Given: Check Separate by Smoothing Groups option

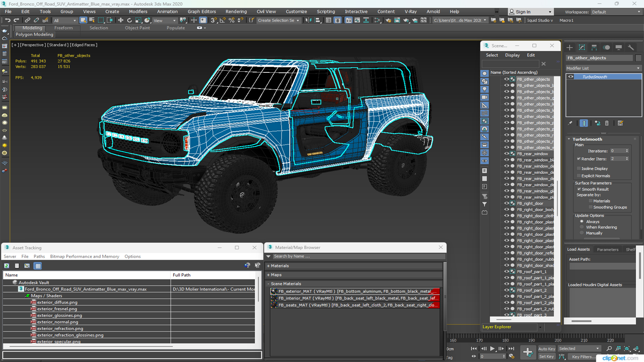Looking at the screenshot, I should (x=591, y=207).
